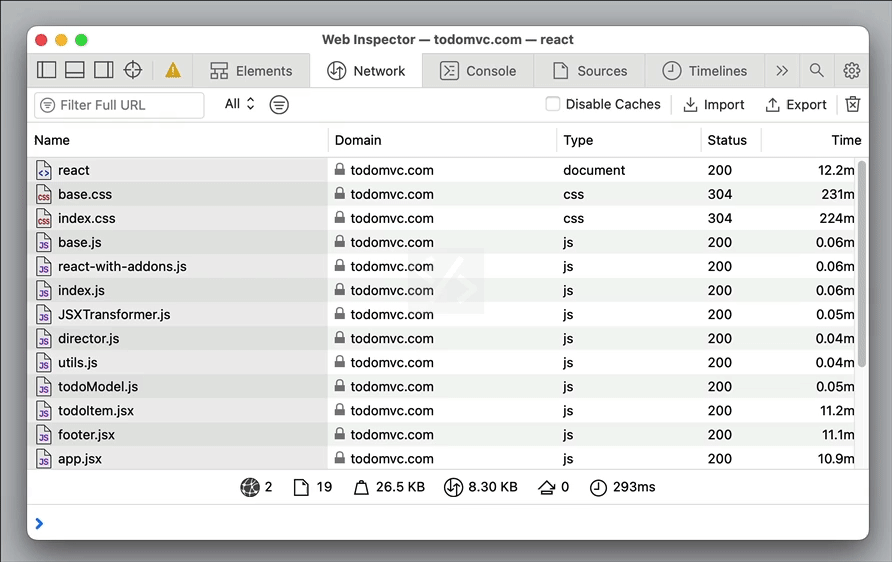892x562 pixels.
Task: Sort by the Name column header
Action: 177,140
